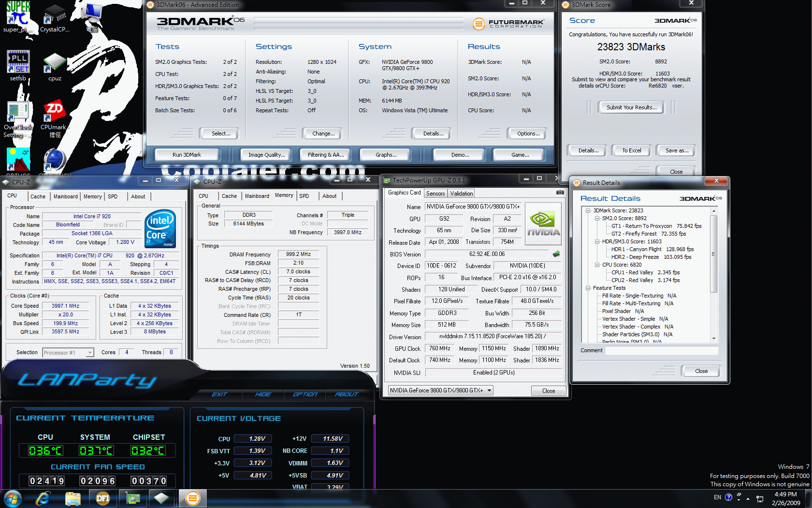
Task: Open the OverClock Setting desktop icon
Action: pos(18,120)
